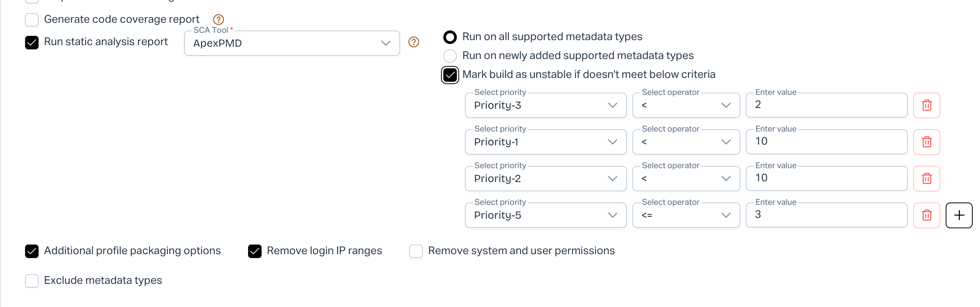Uncheck Remove login IP ranges
The height and width of the screenshot is (307, 980).
pyautogui.click(x=255, y=251)
